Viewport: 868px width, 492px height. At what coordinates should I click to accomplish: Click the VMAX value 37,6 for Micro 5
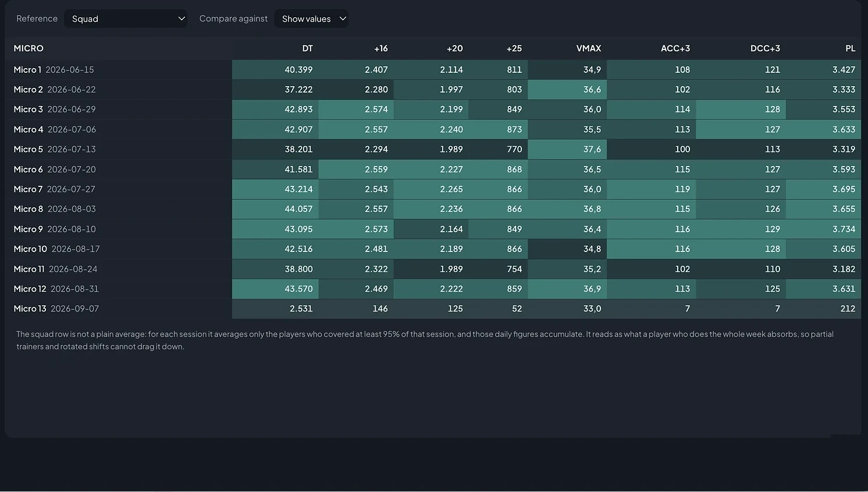pos(567,149)
